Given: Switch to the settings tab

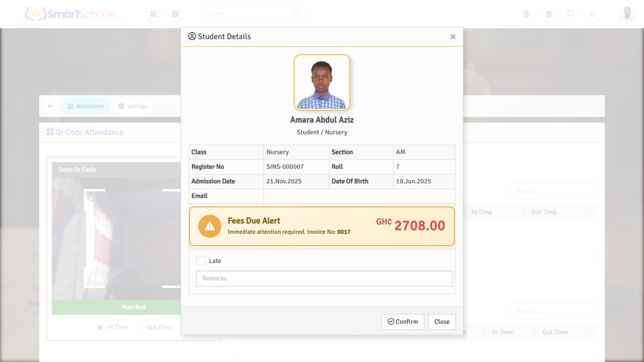Looking at the screenshot, I should [133, 106].
